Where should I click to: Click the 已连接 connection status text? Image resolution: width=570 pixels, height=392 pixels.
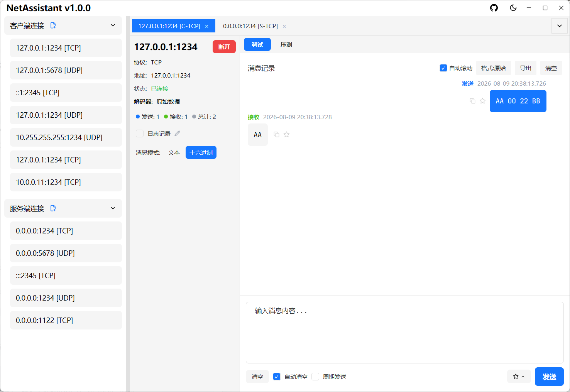coord(160,89)
